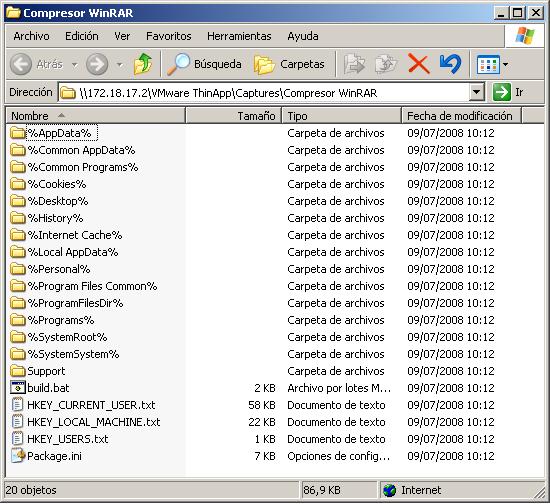Click the HKEY_CURRENT_USER.txt file name
Viewport: 550px width, 504px height.
[91, 405]
